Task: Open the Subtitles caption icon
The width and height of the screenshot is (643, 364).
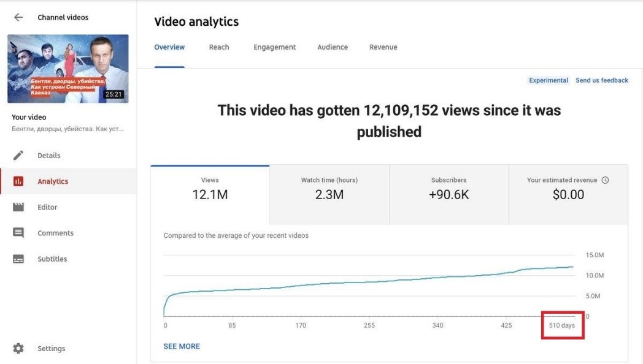Action: (18, 259)
